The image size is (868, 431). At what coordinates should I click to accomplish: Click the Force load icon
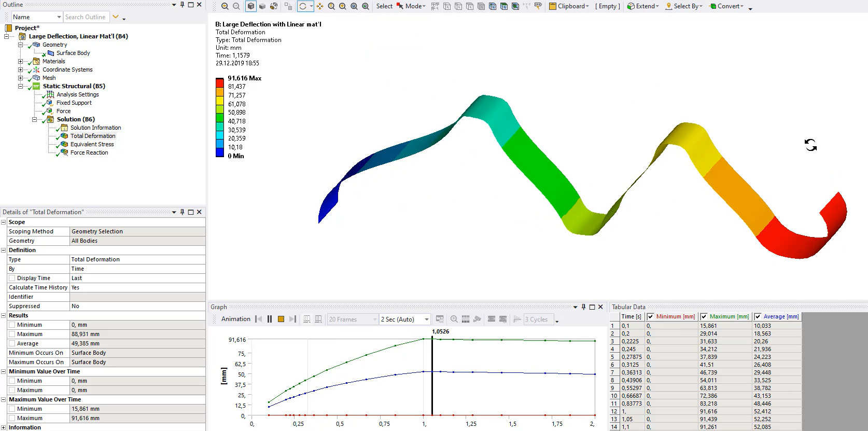(50, 111)
